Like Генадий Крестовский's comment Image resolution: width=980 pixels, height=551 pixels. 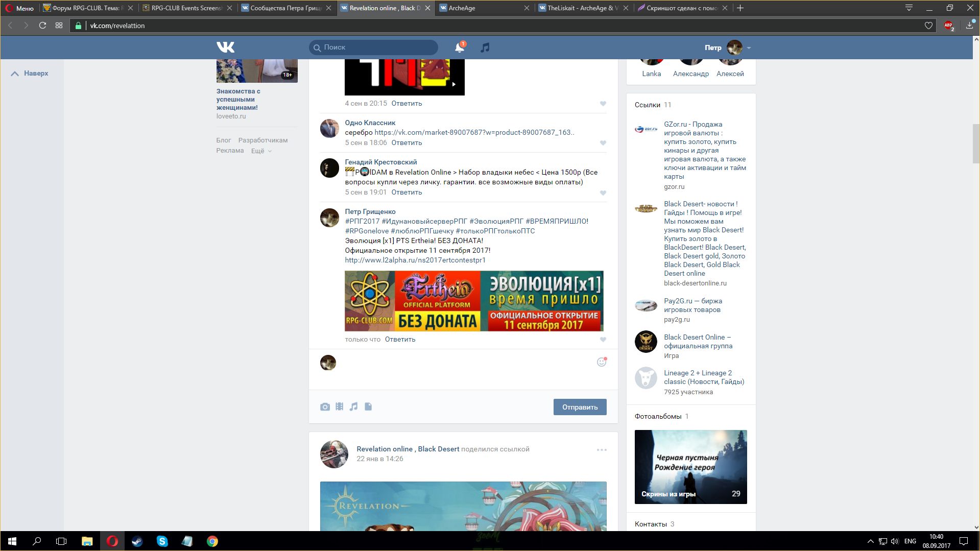pyautogui.click(x=603, y=193)
